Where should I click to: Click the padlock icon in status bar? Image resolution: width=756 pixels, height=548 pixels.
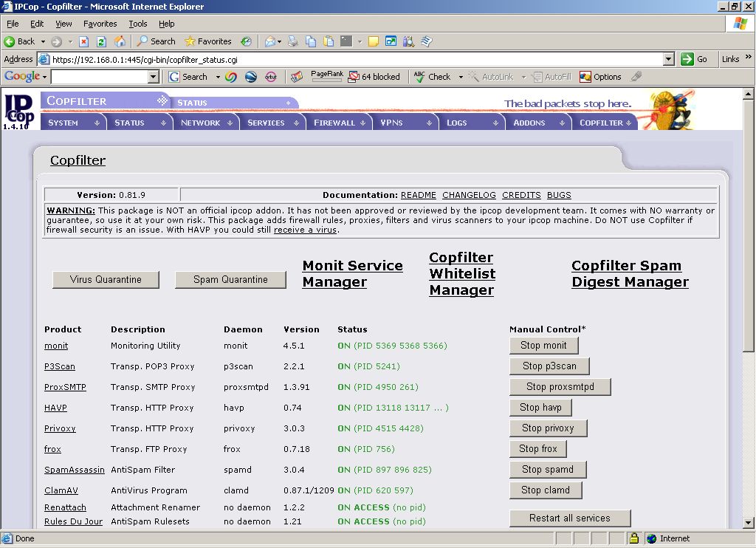[x=634, y=538]
